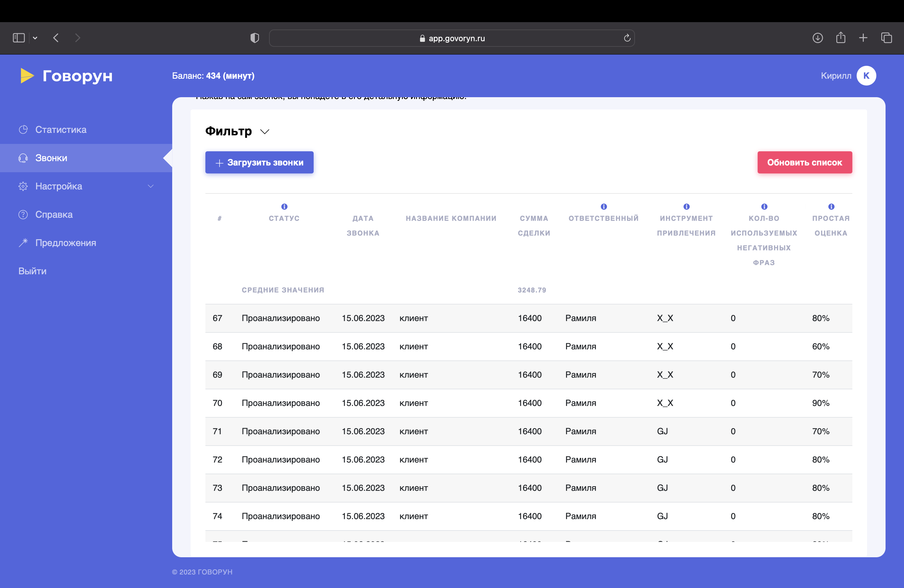Click info icon above Инструмент привлечения
Screen dimensions: 904x588
[686, 207]
